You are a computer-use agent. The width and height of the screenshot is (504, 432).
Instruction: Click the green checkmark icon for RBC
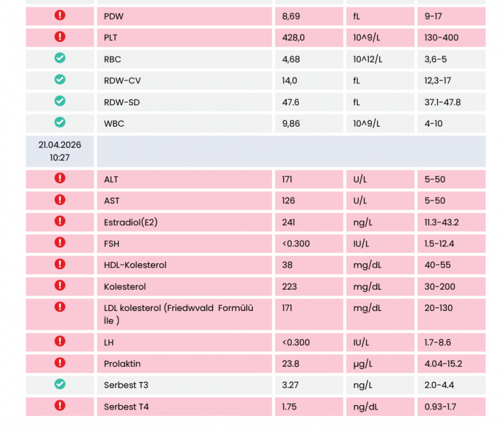[60, 58]
